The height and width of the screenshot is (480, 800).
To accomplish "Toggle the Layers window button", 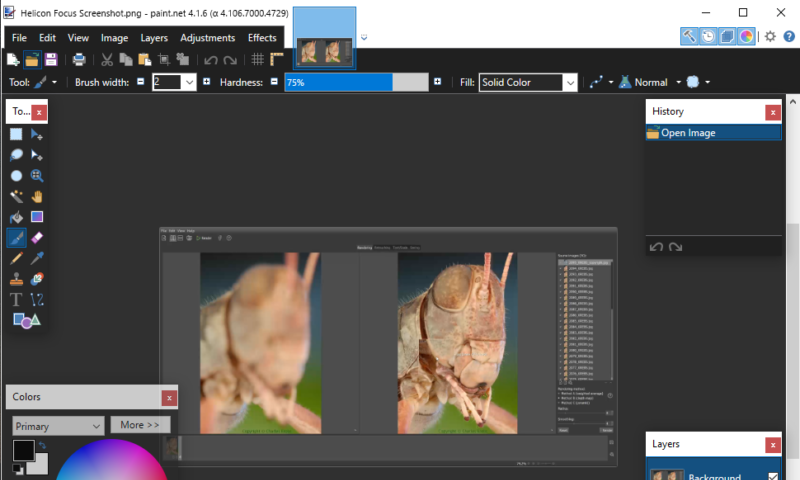I will point(727,36).
